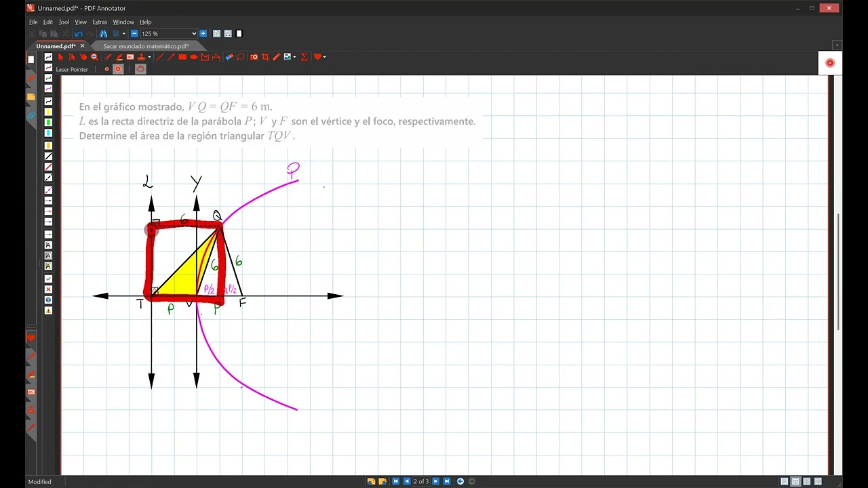Close the Unnamed.pdf tab
The height and width of the screenshot is (488, 868).
tap(82, 46)
